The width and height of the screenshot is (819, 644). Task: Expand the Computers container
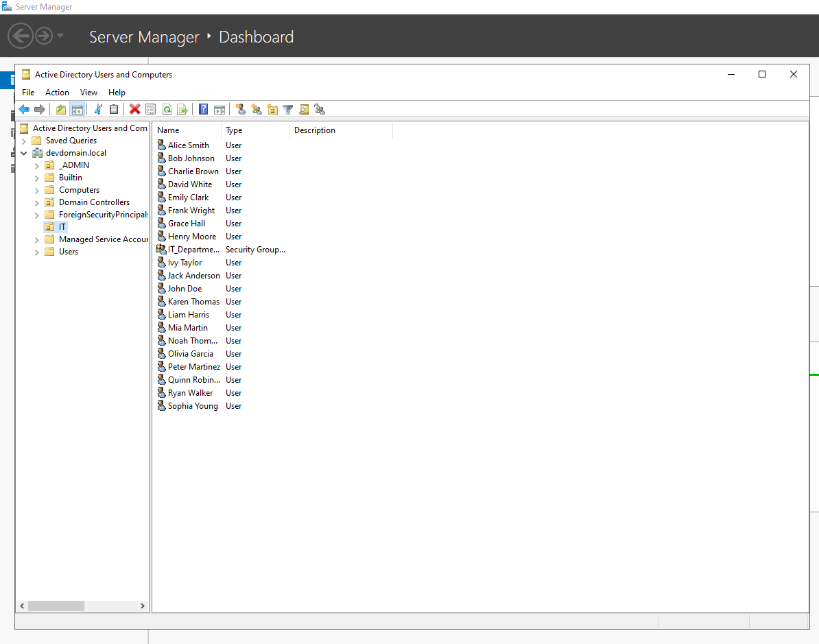point(36,191)
